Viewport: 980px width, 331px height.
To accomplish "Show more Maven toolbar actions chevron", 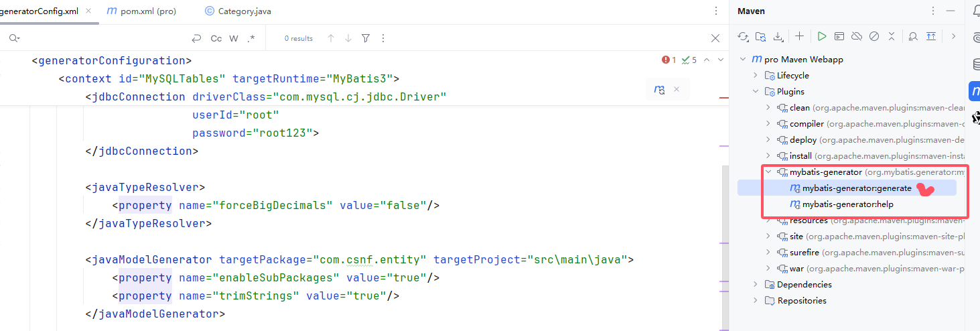I will coord(954,36).
